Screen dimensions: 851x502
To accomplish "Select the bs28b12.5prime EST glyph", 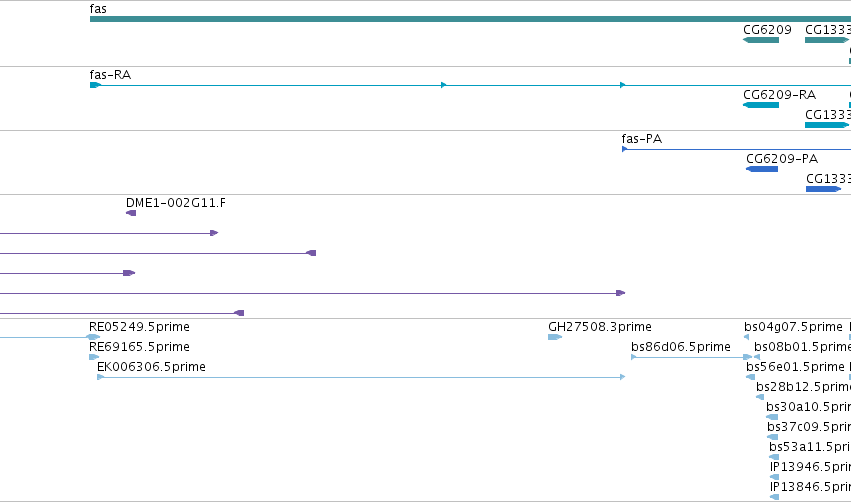I will coord(760,397).
